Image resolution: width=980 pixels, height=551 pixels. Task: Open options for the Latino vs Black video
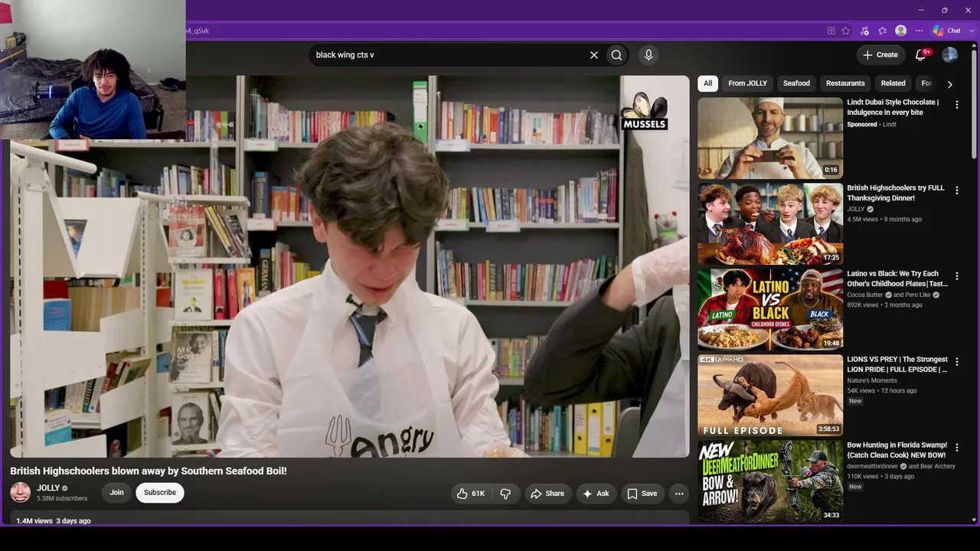[956, 276]
